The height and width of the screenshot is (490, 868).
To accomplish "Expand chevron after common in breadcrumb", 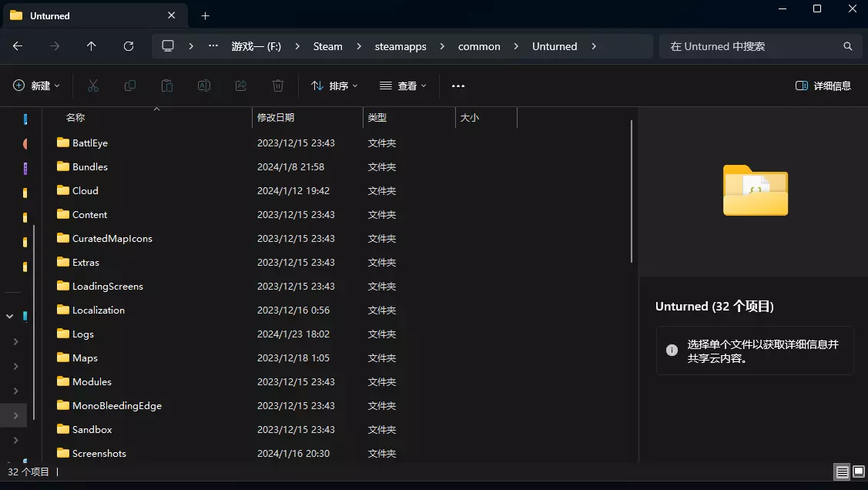I will [516, 46].
